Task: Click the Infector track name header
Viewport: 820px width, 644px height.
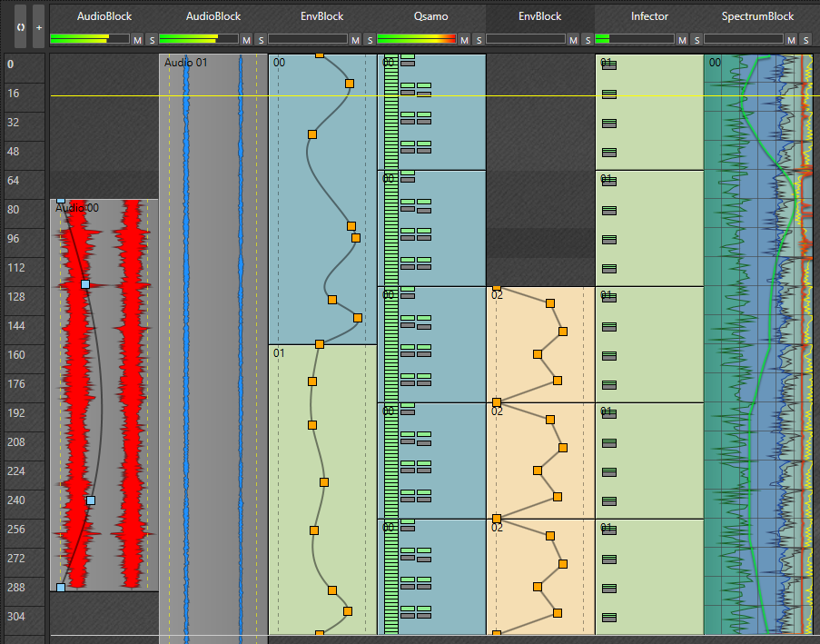Action: 650,15
